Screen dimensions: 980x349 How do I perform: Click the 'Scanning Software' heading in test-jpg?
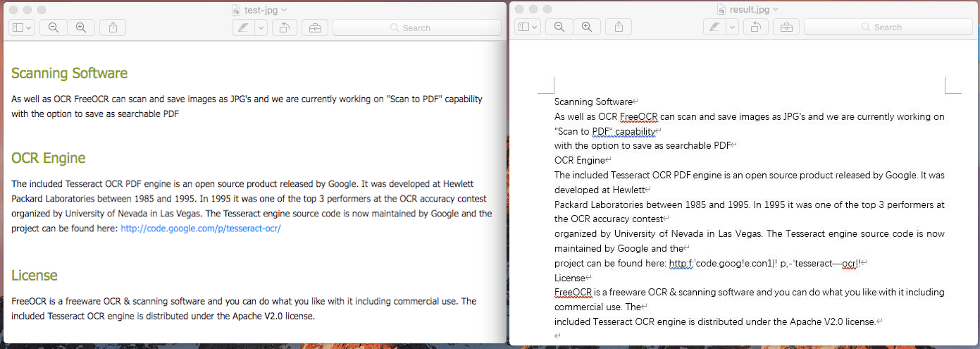click(x=69, y=73)
